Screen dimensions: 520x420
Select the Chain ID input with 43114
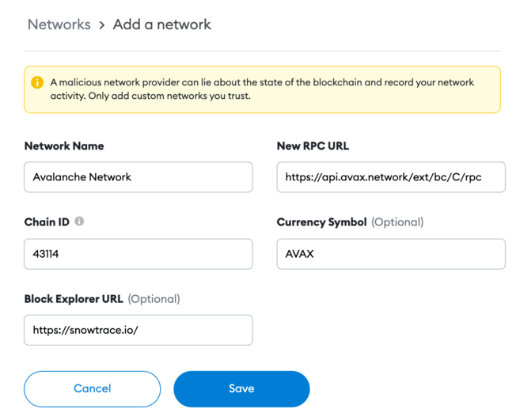pyautogui.click(x=139, y=254)
